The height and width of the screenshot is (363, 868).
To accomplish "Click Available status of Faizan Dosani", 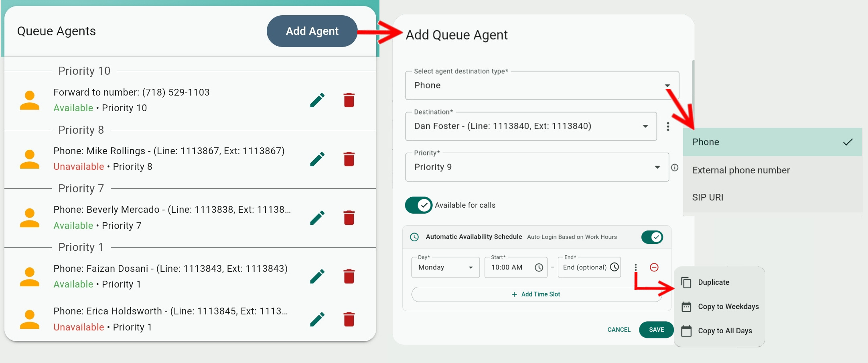I will coord(73,284).
